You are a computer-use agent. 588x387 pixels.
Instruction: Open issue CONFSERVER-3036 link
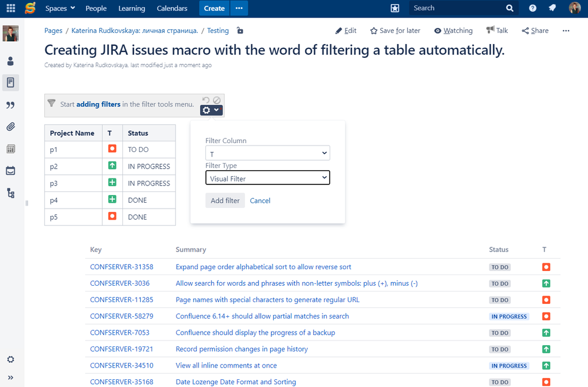[x=119, y=283]
